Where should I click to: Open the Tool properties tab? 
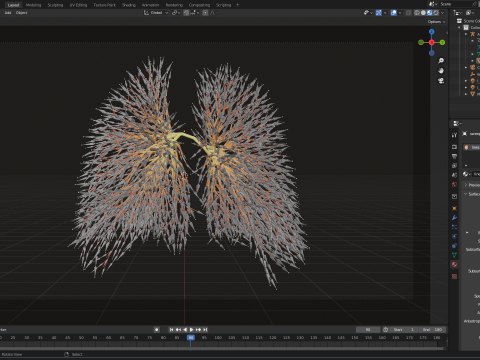[454, 135]
